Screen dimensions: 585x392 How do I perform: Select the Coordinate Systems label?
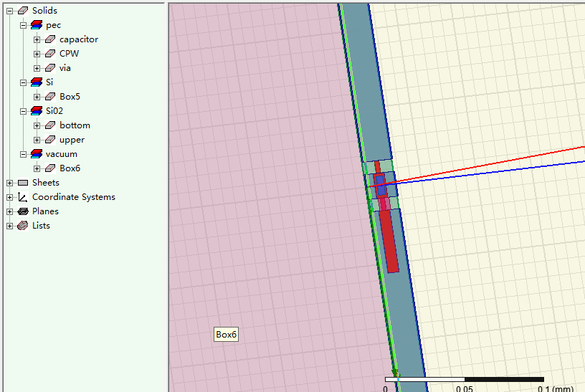pyautogui.click(x=74, y=197)
